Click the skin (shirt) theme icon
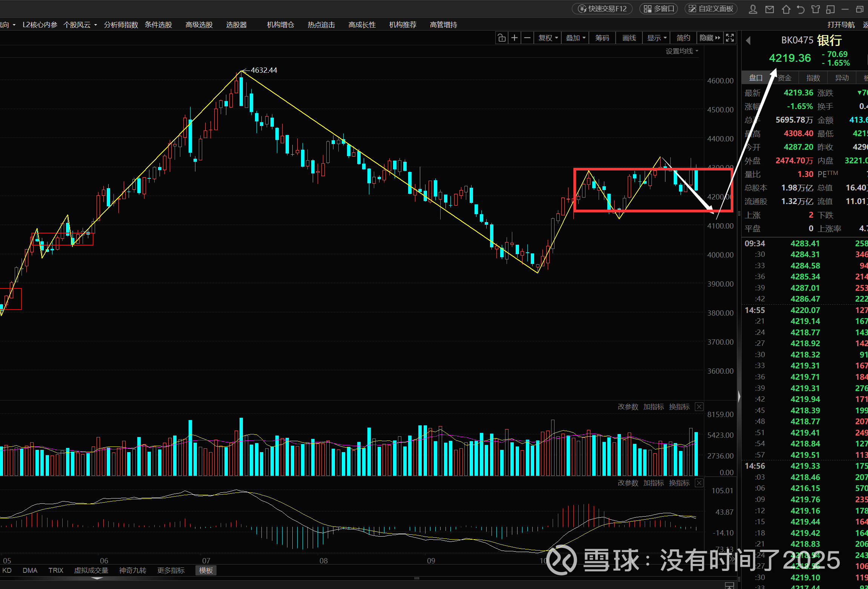Screen dimensions: 868x589 click(816, 9)
